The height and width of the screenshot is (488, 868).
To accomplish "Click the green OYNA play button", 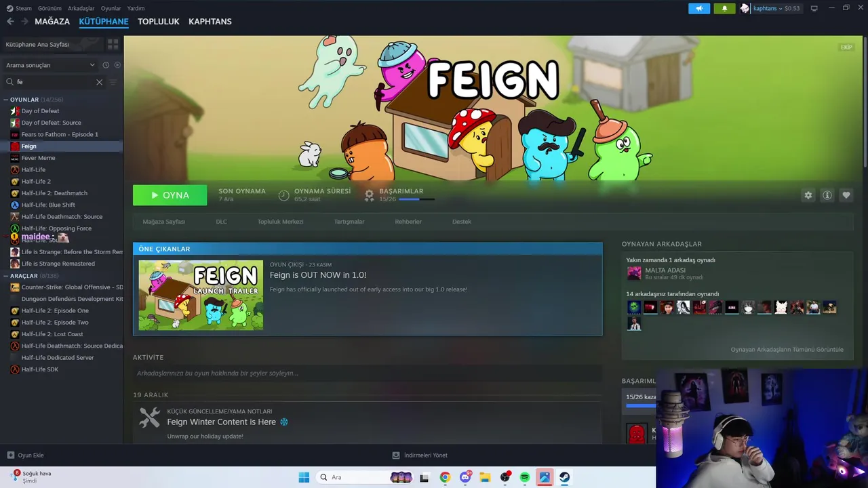I will click(x=170, y=195).
